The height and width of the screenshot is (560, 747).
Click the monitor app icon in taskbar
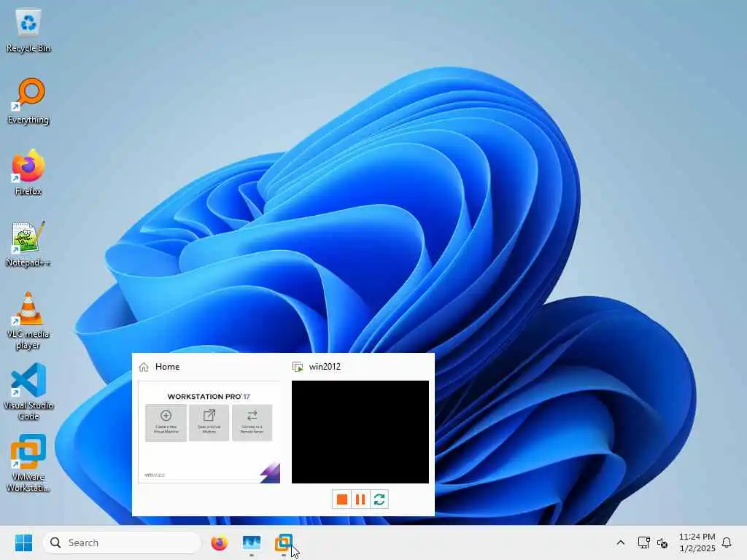click(x=252, y=542)
